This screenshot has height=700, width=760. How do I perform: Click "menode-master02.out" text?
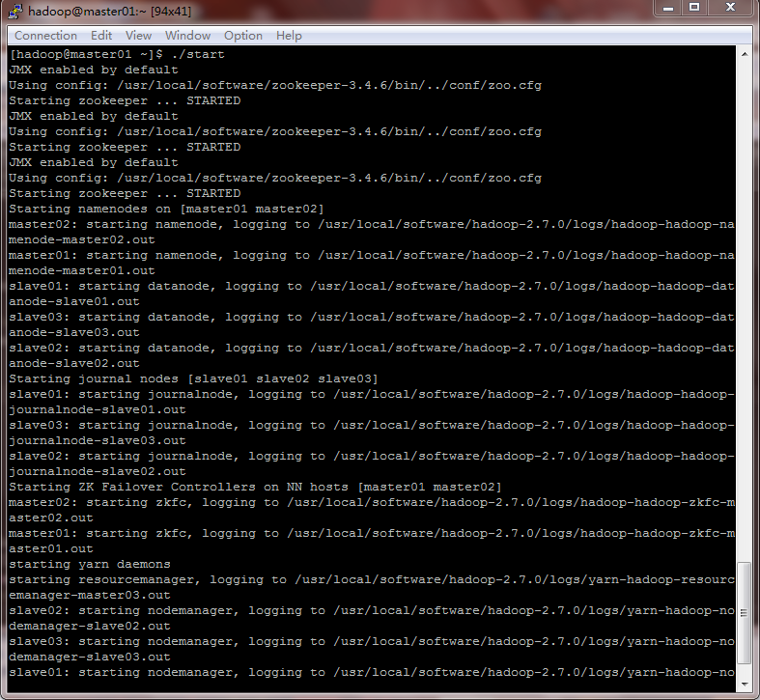tap(82, 240)
